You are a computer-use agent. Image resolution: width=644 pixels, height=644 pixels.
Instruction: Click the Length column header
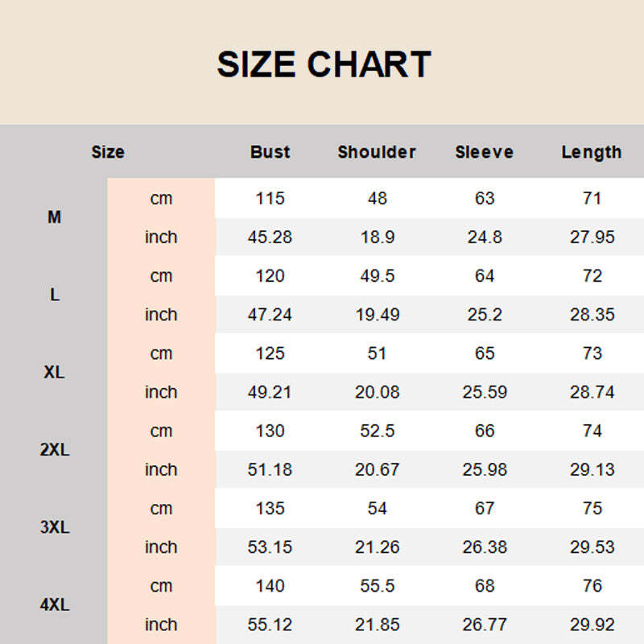point(592,152)
